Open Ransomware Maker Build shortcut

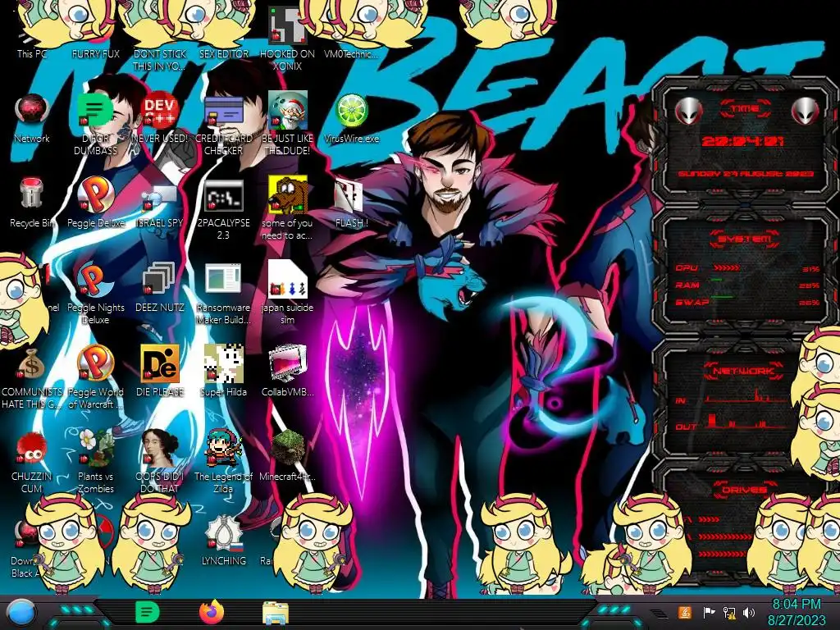click(x=223, y=279)
